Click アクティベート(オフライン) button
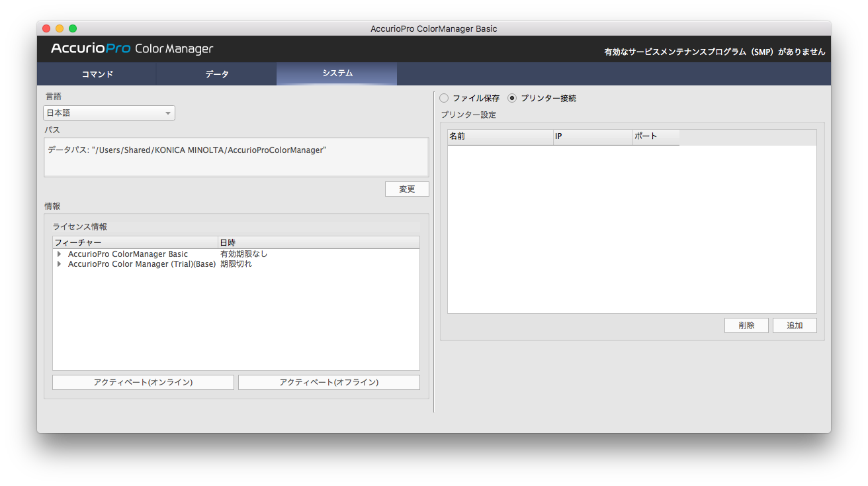The height and width of the screenshot is (486, 868). pyautogui.click(x=329, y=382)
